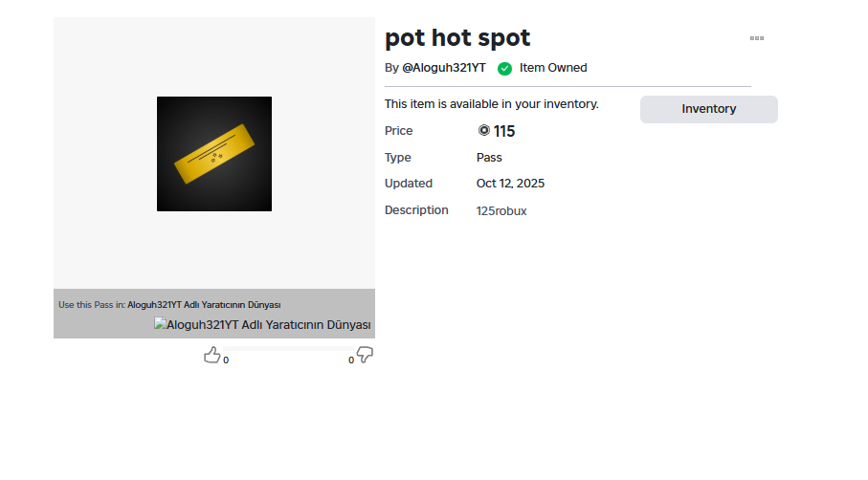This screenshot has height=480, width=868.
Task: Click the broken place image icon
Action: [x=161, y=325]
